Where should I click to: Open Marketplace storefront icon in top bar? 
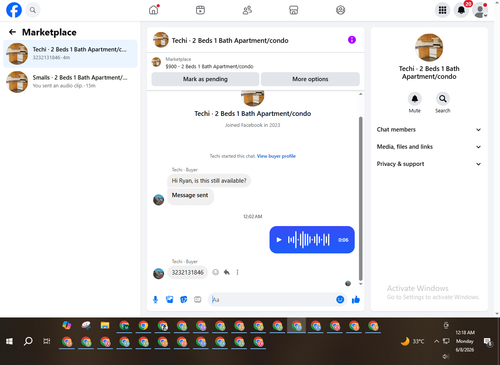[x=294, y=10]
